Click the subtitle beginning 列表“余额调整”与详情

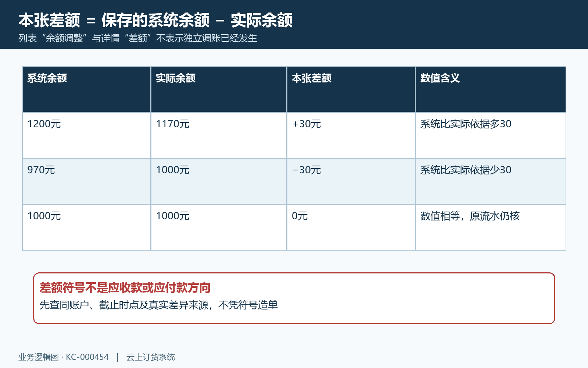pos(138,38)
